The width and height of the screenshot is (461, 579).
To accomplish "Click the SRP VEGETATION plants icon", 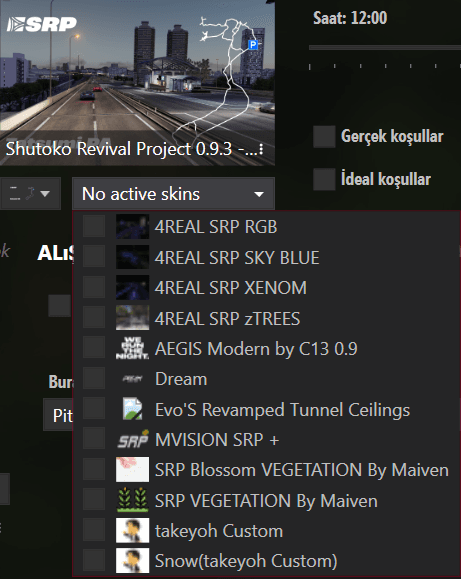I will click(132, 500).
